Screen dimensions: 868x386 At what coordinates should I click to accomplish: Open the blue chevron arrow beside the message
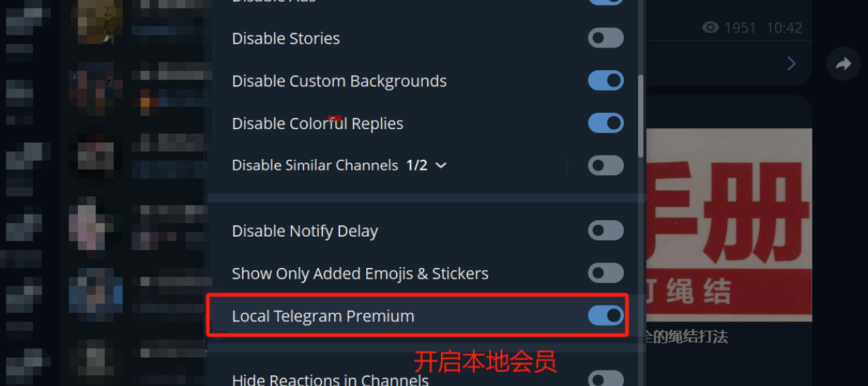[x=792, y=64]
